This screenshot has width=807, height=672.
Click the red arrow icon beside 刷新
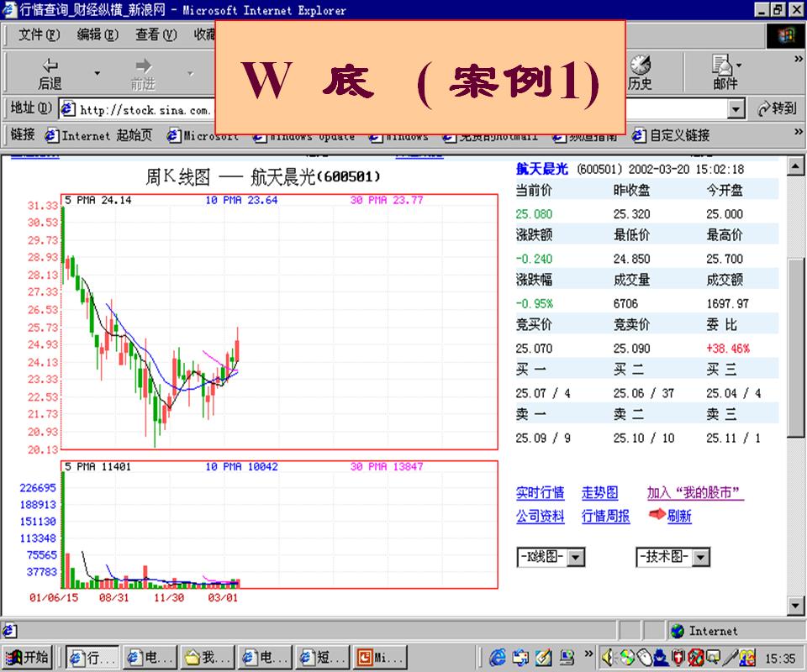click(657, 513)
